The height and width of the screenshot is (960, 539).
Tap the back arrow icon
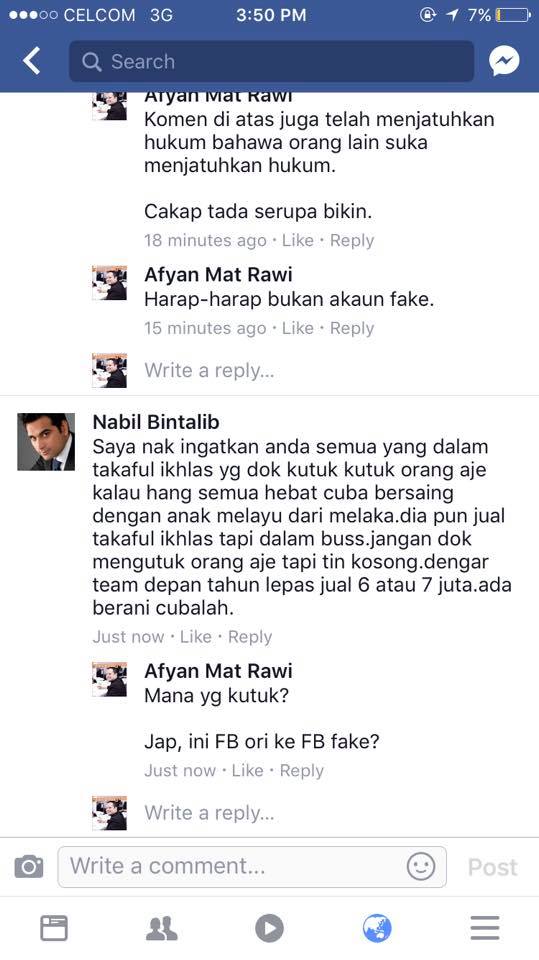31,61
